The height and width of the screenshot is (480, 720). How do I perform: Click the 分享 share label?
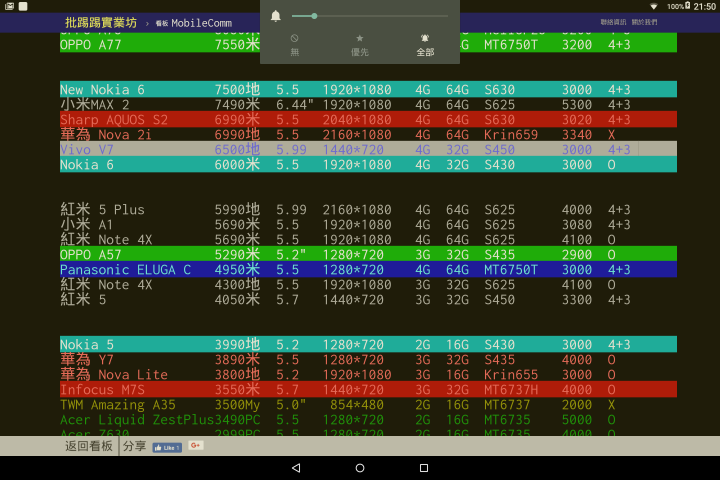click(x=134, y=446)
